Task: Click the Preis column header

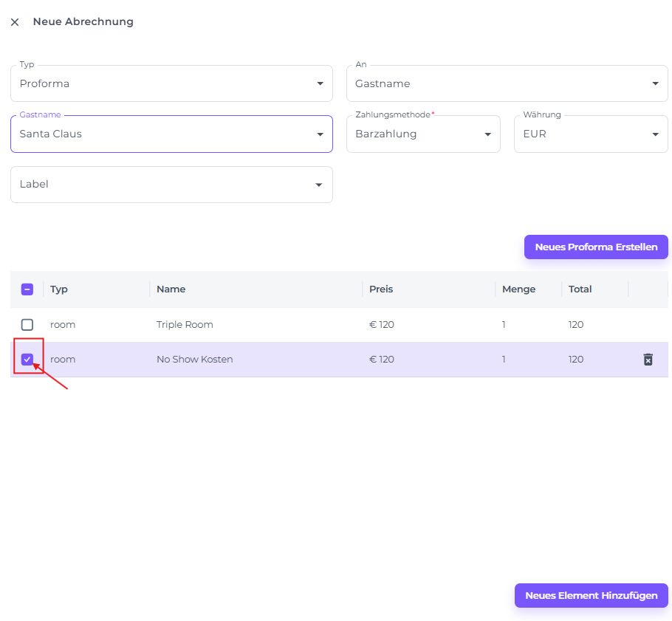Action: coord(381,289)
